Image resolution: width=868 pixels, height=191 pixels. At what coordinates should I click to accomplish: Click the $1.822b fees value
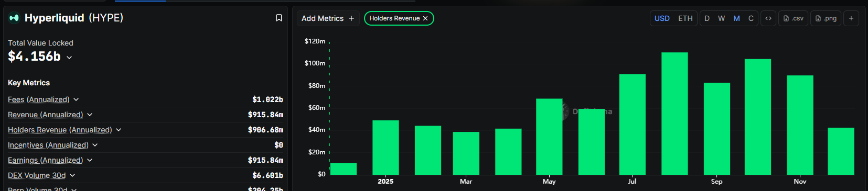pos(267,99)
